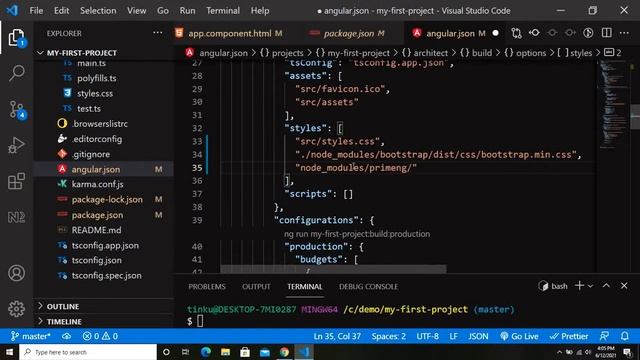Open the Extensions view
Screen dimensions: 640x360
pos(16,181)
